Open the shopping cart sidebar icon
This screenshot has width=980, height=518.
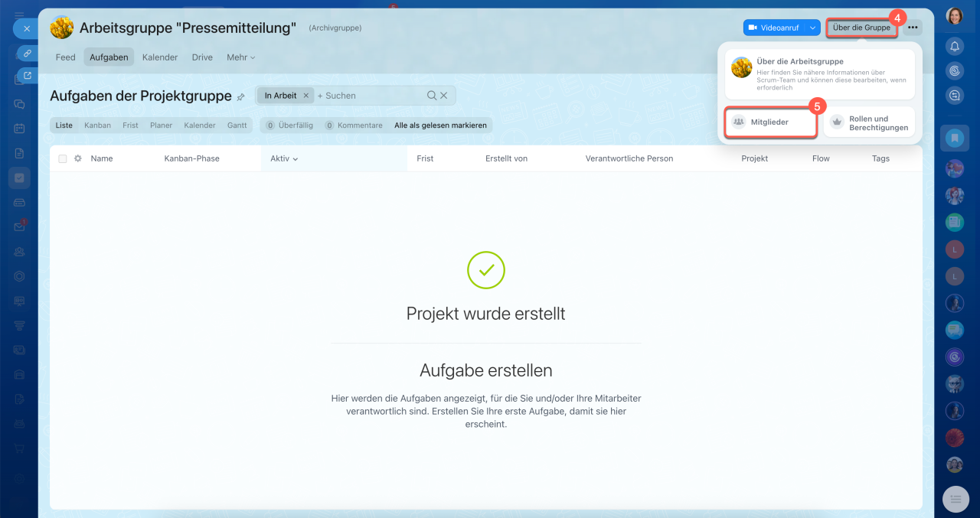click(x=19, y=449)
